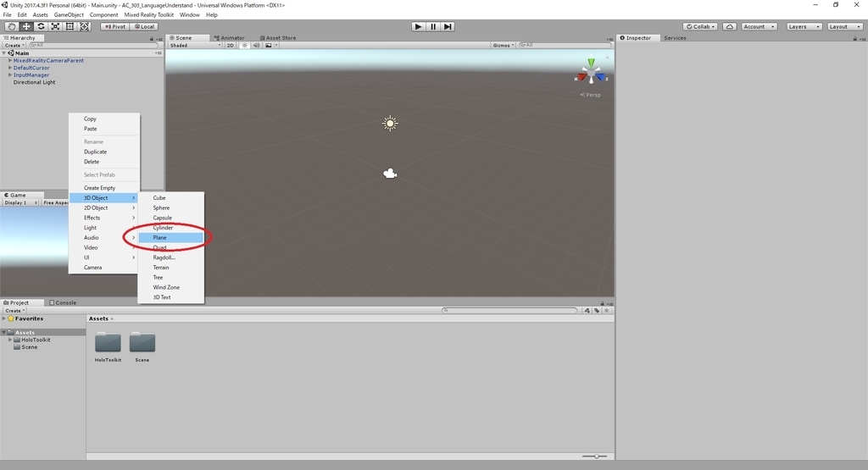The width and height of the screenshot is (868, 470).
Task: Select the Rect Transform tool
Action: pos(70,26)
